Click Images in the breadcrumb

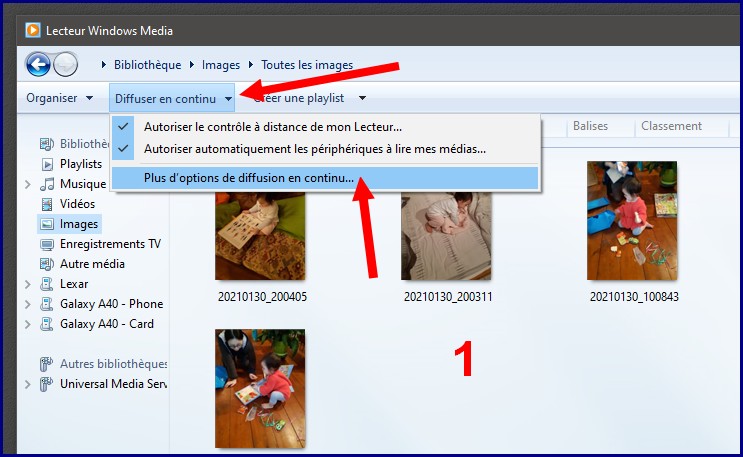click(221, 65)
